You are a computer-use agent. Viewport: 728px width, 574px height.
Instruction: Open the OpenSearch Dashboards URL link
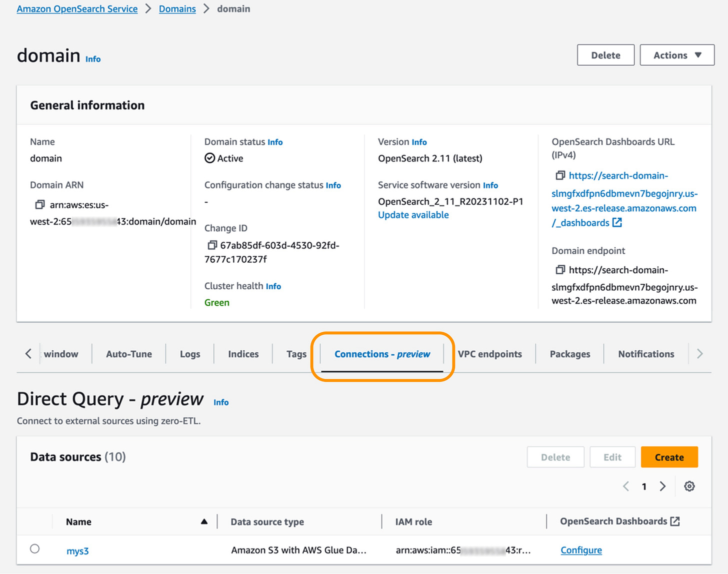(624, 199)
